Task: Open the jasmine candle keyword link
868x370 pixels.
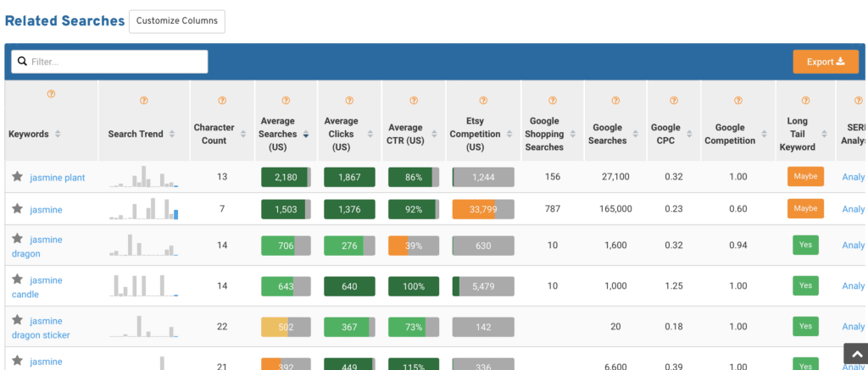Action: coord(37,287)
